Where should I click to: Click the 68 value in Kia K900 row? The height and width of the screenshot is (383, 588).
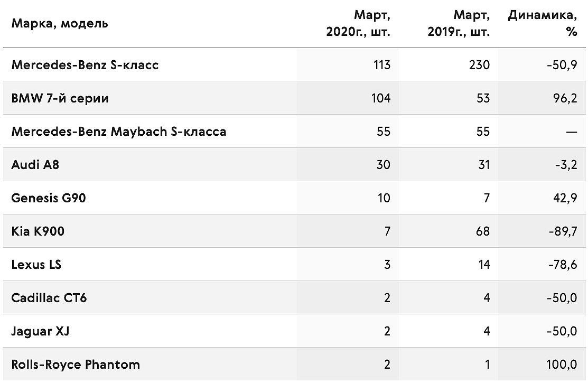pyautogui.click(x=483, y=231)
